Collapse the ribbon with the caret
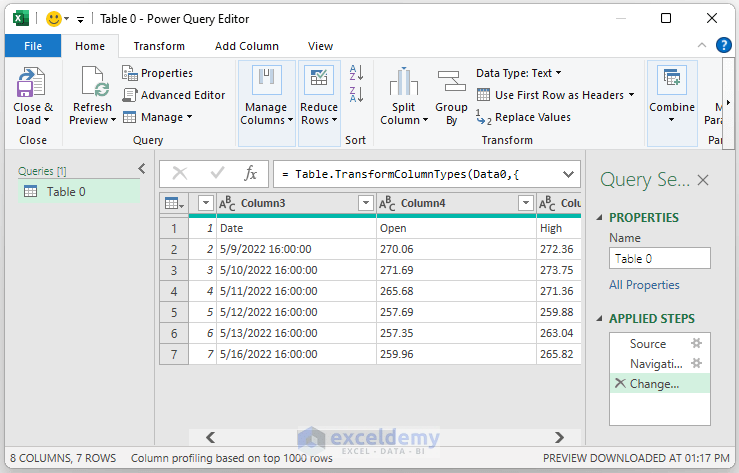 (x=702, y=45)
